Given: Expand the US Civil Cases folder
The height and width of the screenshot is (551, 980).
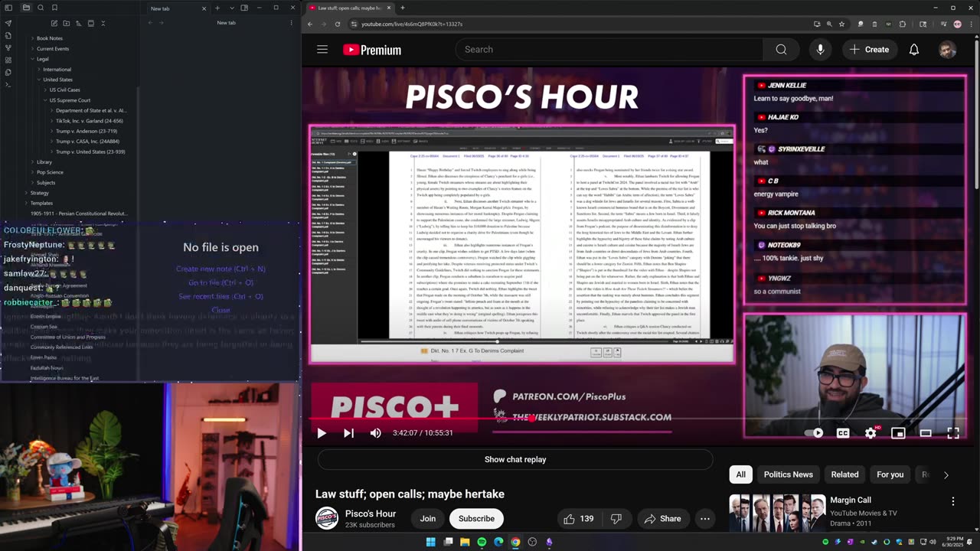Looking at the screenshot, I should coord(65,90).
